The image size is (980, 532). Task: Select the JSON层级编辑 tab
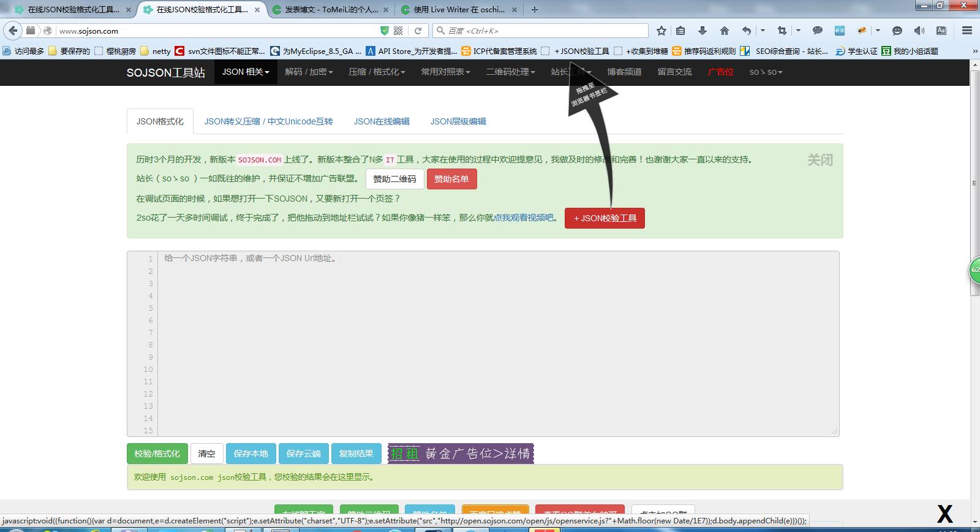pos(458,121)
